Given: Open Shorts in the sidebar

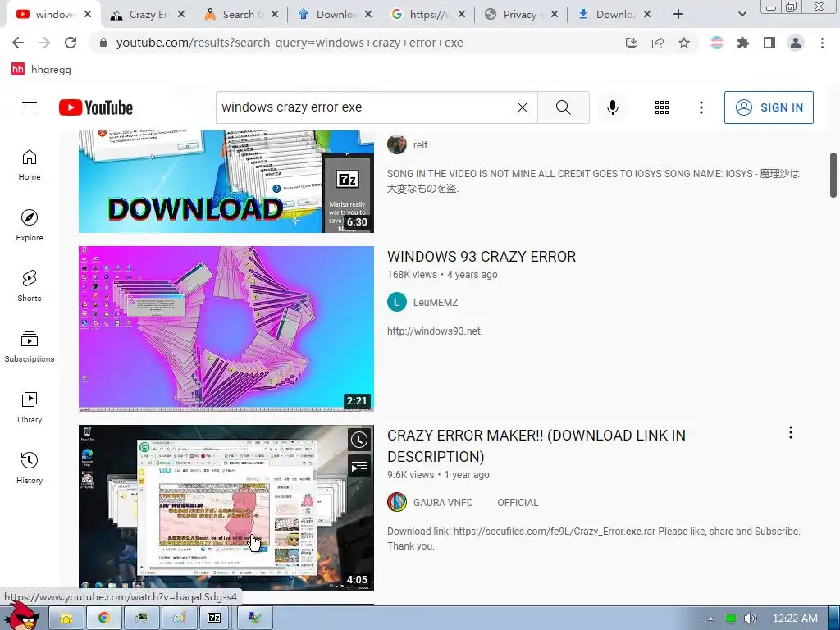Looking at the screenshot, I should [x=30, y=286].
